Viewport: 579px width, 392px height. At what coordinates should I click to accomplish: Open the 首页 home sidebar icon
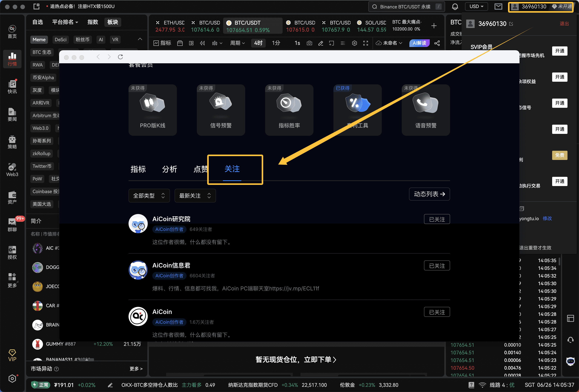pyautogui.click(x=12, y=32)
